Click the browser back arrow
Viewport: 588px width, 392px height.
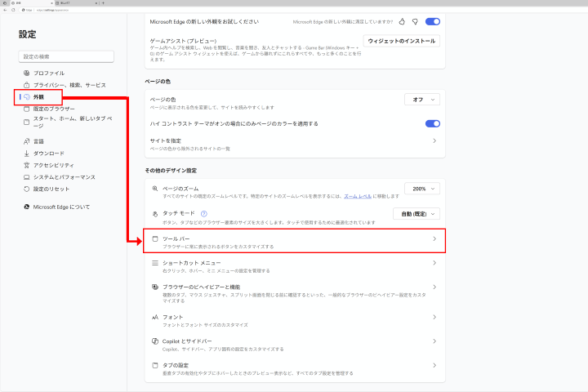(x=5, y=10)
